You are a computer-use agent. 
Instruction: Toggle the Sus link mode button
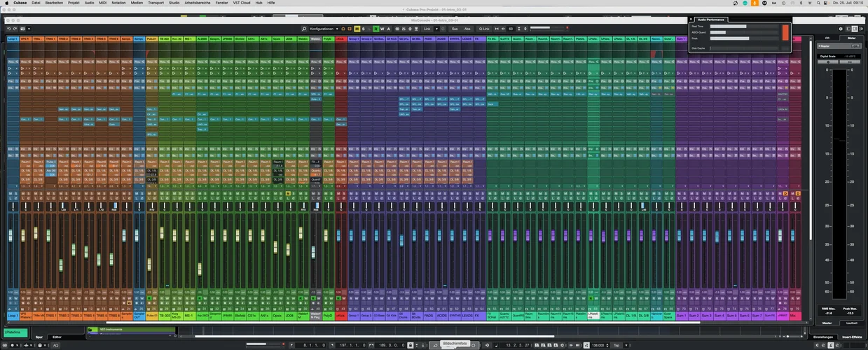[x=454, y=29]
